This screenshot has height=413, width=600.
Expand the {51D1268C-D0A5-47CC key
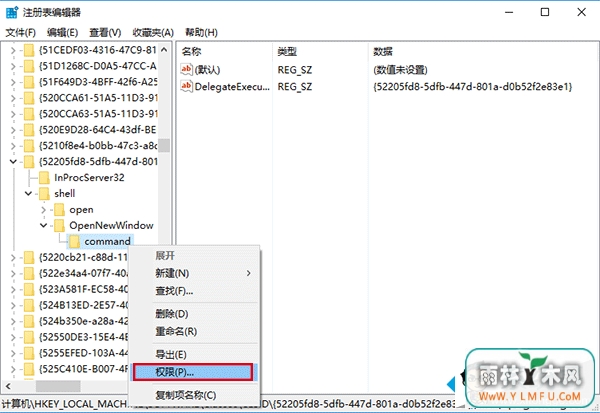(x=13, y=66)
